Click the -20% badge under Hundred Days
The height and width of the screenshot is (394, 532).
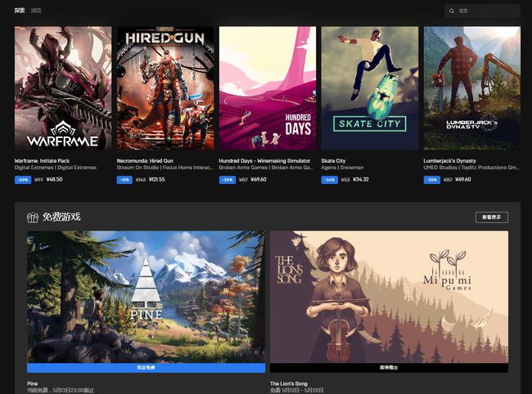coord(228,180)
